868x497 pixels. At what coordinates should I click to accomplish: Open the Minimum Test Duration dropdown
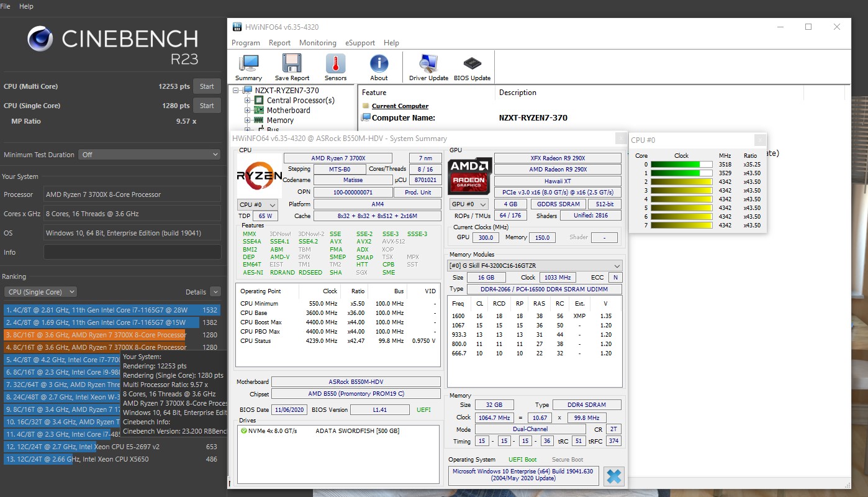click(149, 155)
